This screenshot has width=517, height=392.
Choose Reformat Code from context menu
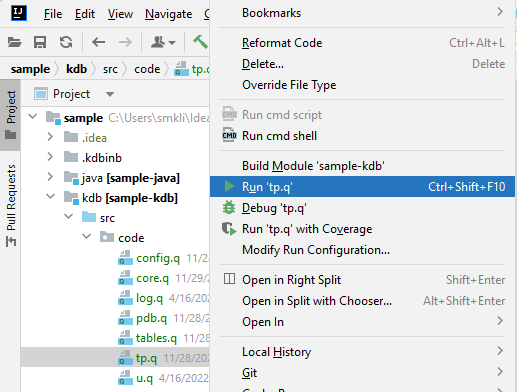coord(363,43)
